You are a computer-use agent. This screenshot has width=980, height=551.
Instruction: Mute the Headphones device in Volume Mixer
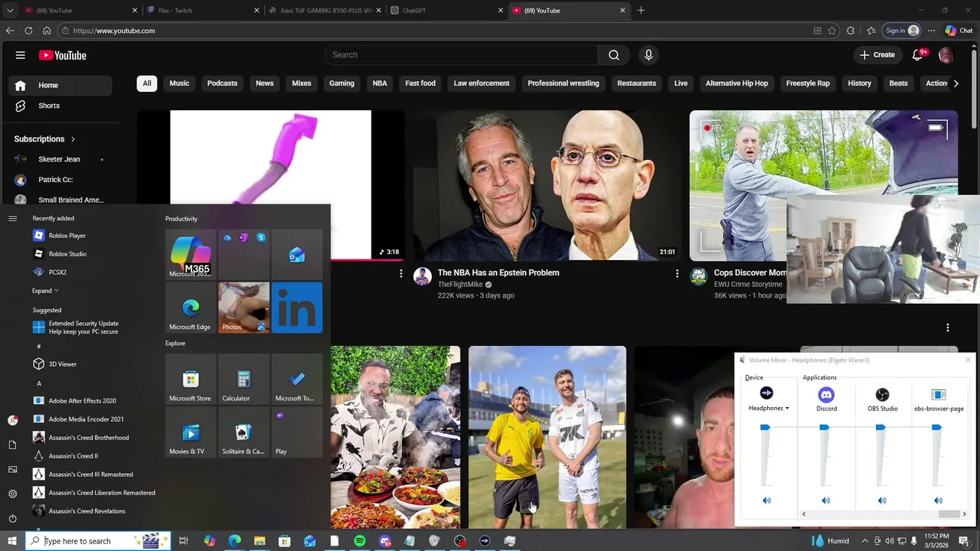pos(766,500)
